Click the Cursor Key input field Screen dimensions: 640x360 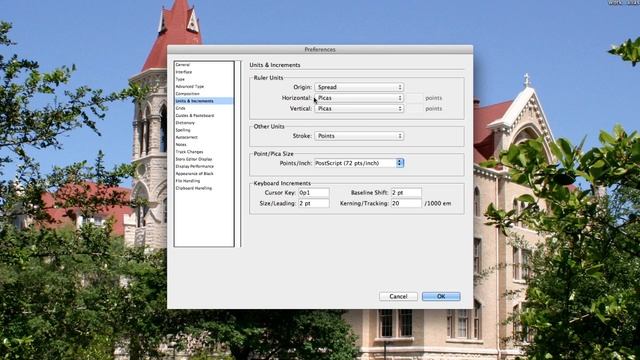[x=313, y=192]
